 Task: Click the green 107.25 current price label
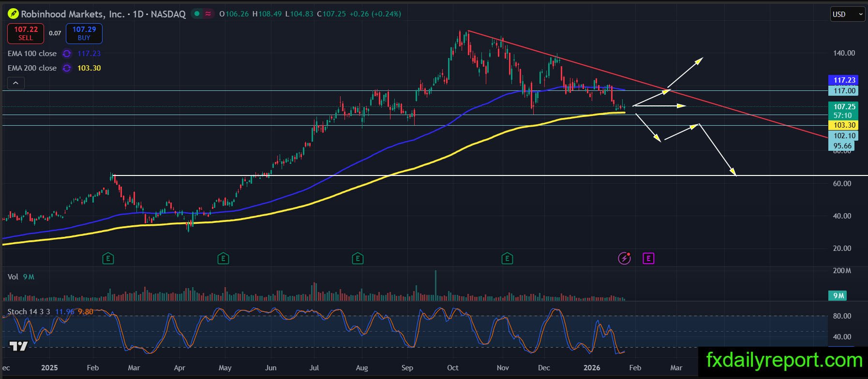tap(844, 107)
